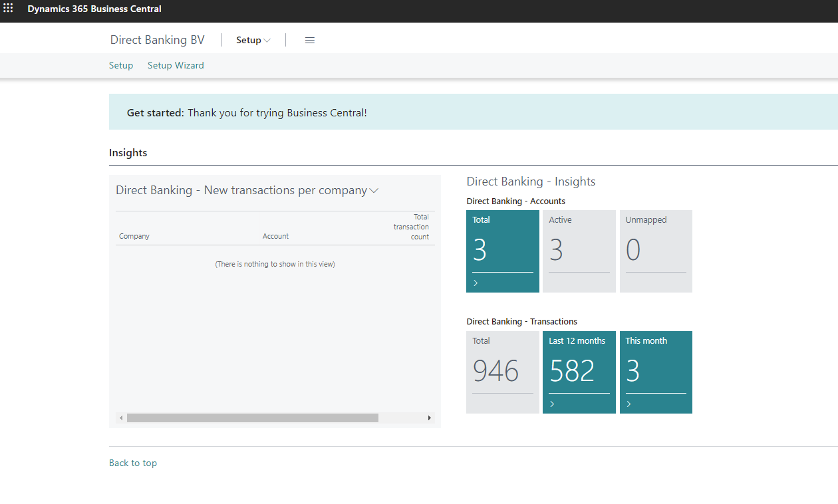This screenshot has height=504, width=838.
Task: Click Dynamics 365 Business Central title
Action: pyautogui.click(x=94, y=9)
